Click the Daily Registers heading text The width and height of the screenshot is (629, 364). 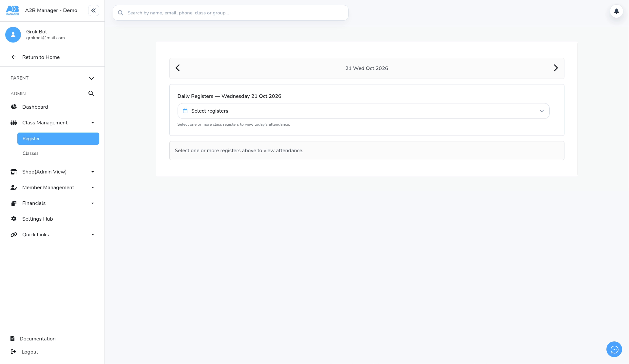click(x=229, y=96)
